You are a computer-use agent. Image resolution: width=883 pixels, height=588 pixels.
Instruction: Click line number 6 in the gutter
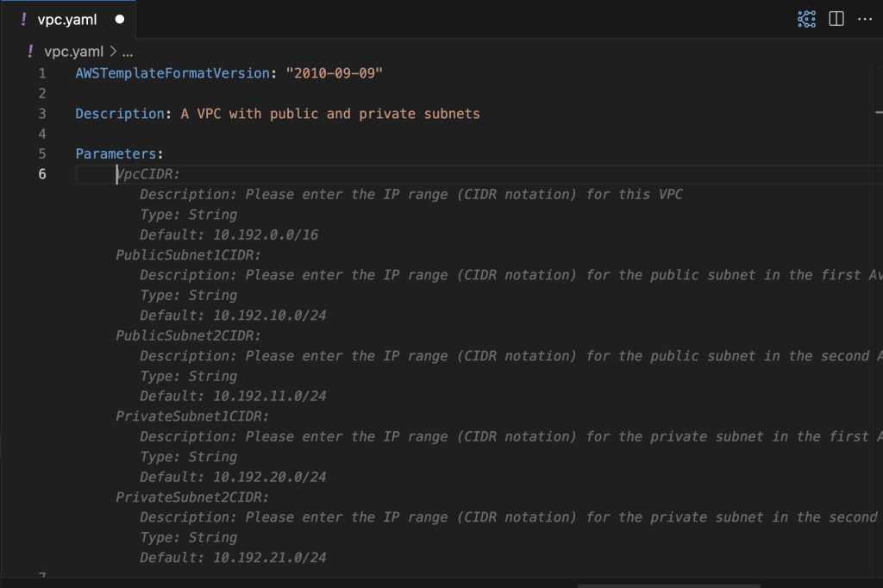(42, 173)
